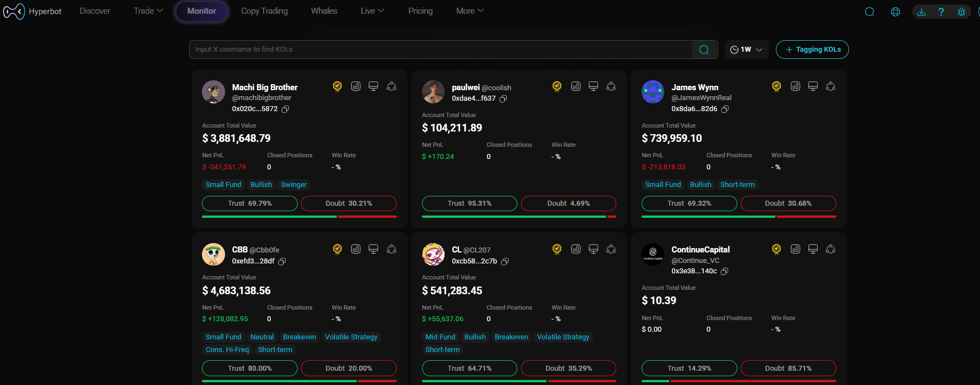Copy Machi Big Brother's wallet address
Viewport: 980px width, 385px height.
[x=285, y=109]
